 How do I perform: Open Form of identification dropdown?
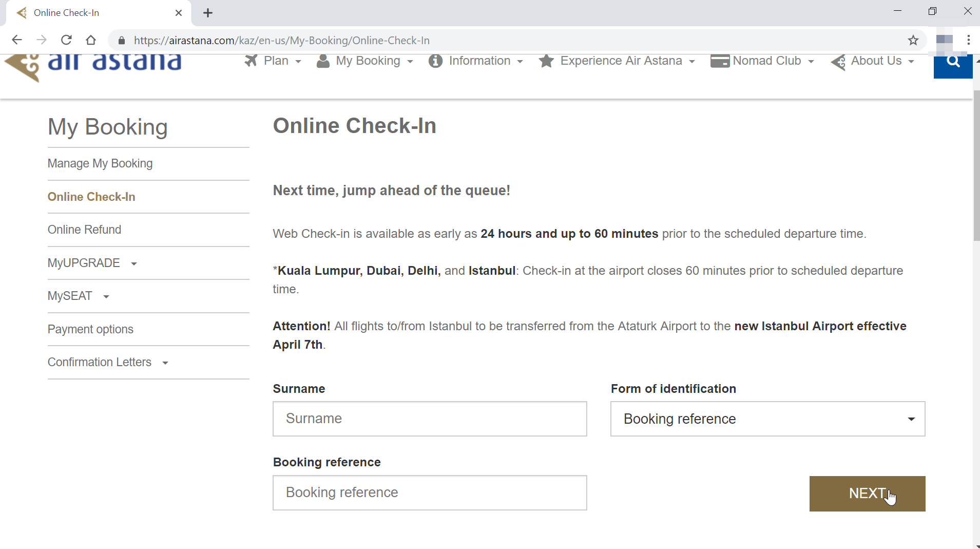pyautogui.click(x=768, y=419)
